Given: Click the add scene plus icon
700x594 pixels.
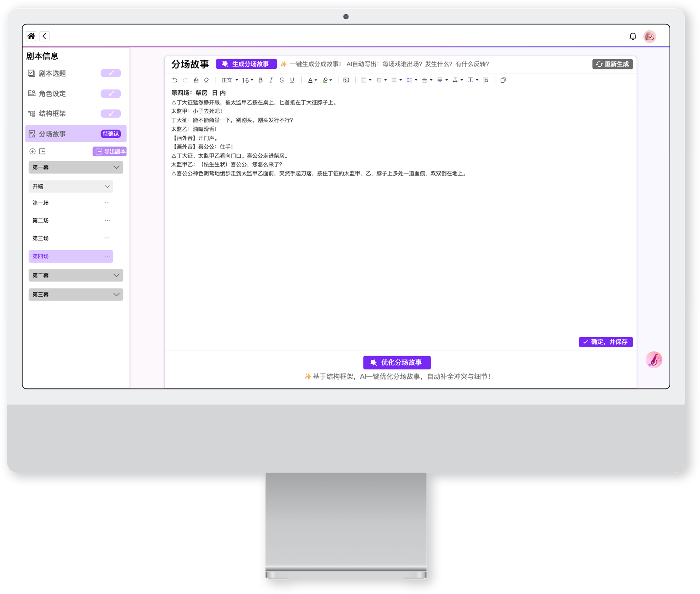Looking at the screenshot, I should click(x=32, y=151).
